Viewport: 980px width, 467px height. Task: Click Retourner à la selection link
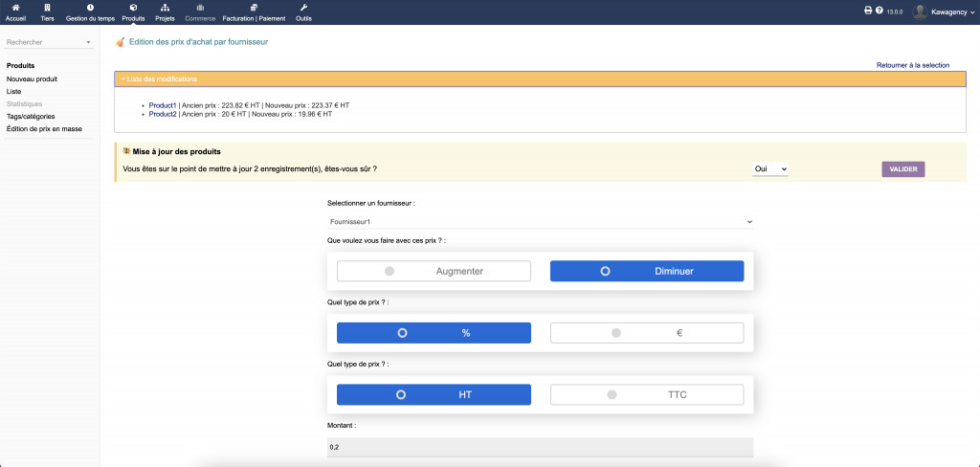[x=912, y=65]
